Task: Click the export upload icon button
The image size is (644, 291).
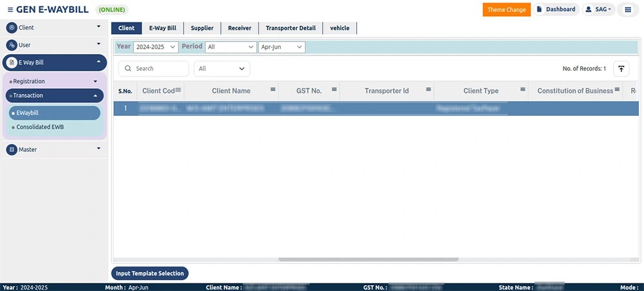Action: [x=621, y=69]
